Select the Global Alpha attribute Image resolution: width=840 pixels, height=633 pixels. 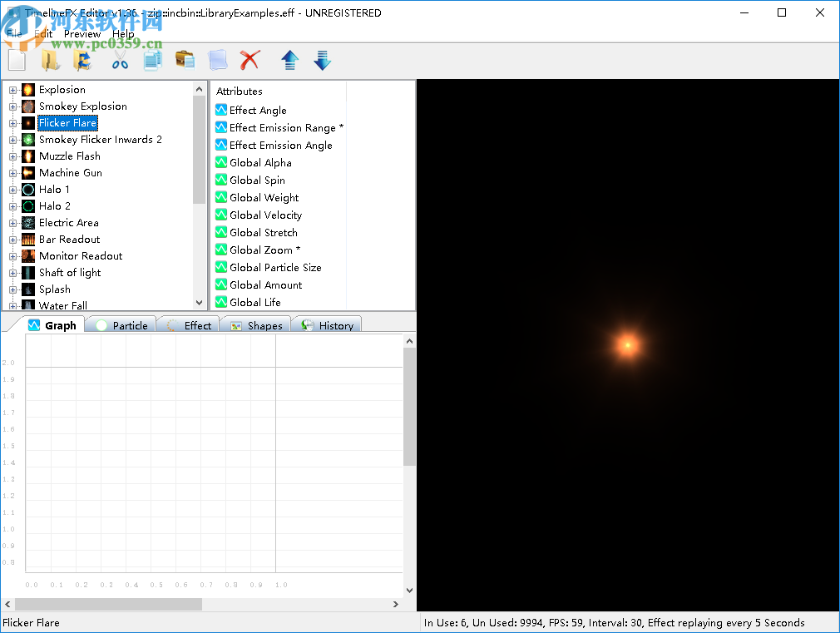[259, 162]
